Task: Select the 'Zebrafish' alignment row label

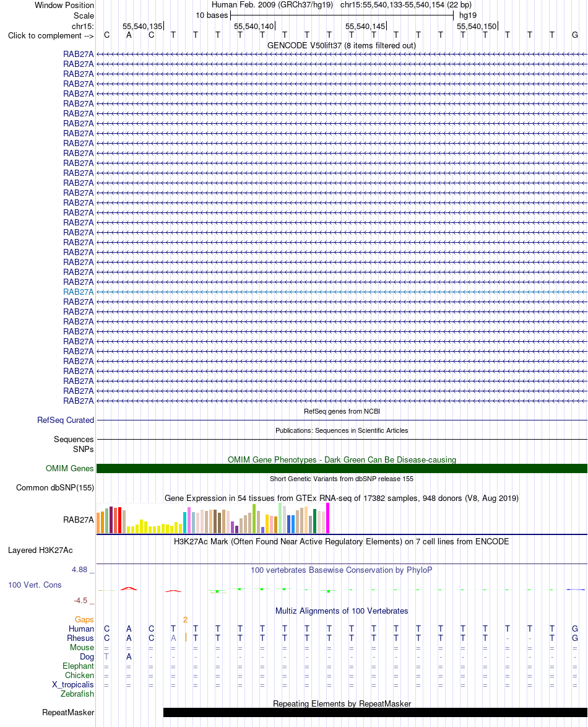Action: click(77, 694)
